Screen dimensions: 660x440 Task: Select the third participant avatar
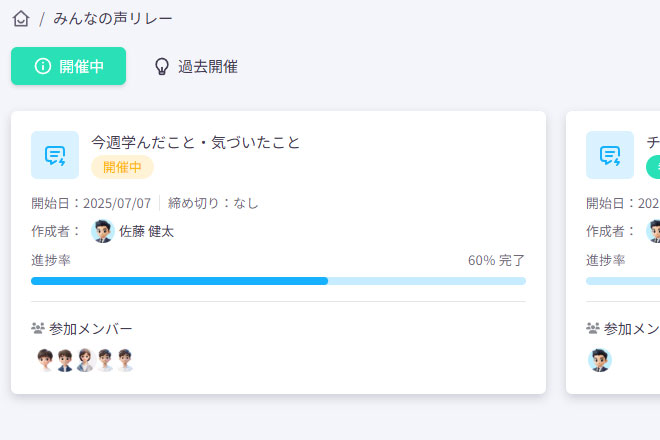point(85,360)
